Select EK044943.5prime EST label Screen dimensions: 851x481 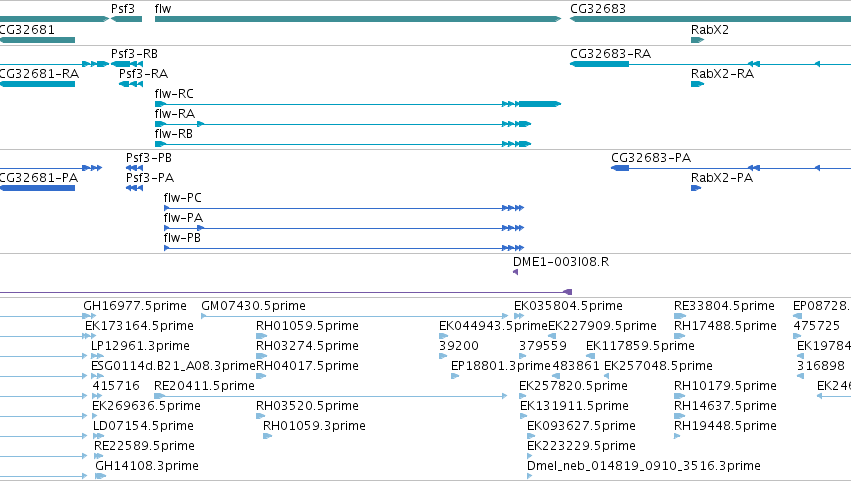(x=493, y=326)
